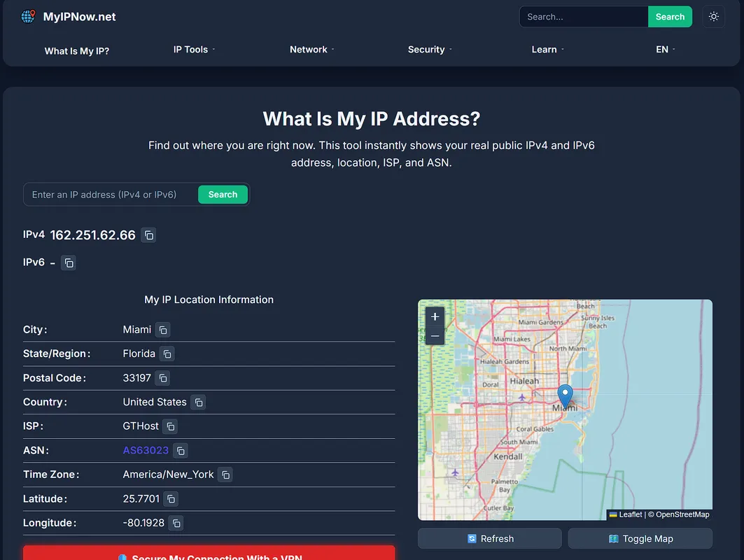744x560 pixels.
Task: Focus the Enter an IP address field
Action: pos(111,195)
